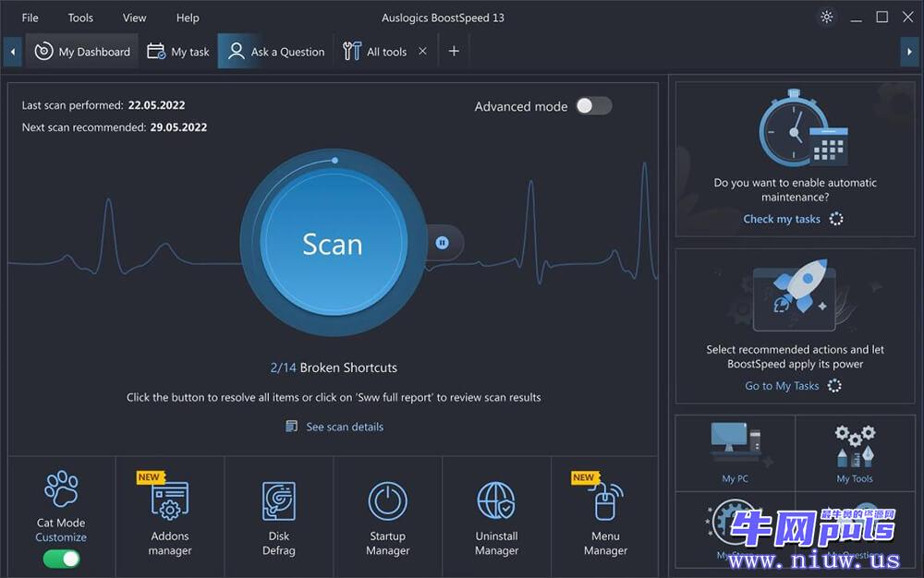This screenshot has height=578, width=924.
Task: Switch to the My task tab
Action: [x=178, y=52]
